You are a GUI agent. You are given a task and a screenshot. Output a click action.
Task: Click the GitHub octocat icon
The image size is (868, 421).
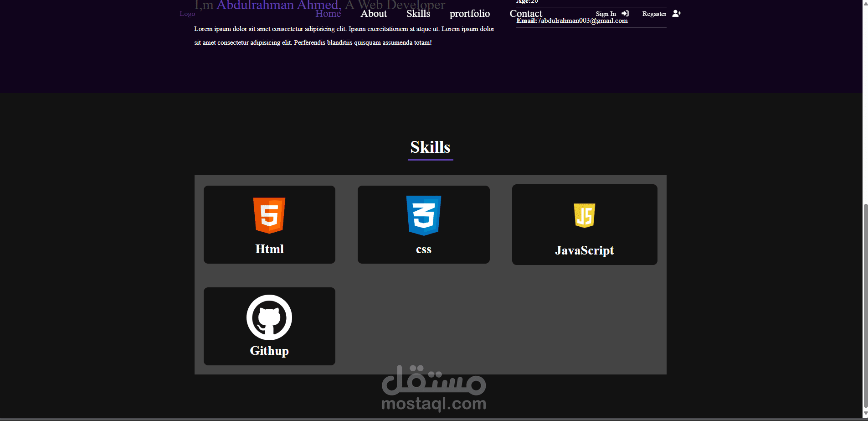point(269,317)
